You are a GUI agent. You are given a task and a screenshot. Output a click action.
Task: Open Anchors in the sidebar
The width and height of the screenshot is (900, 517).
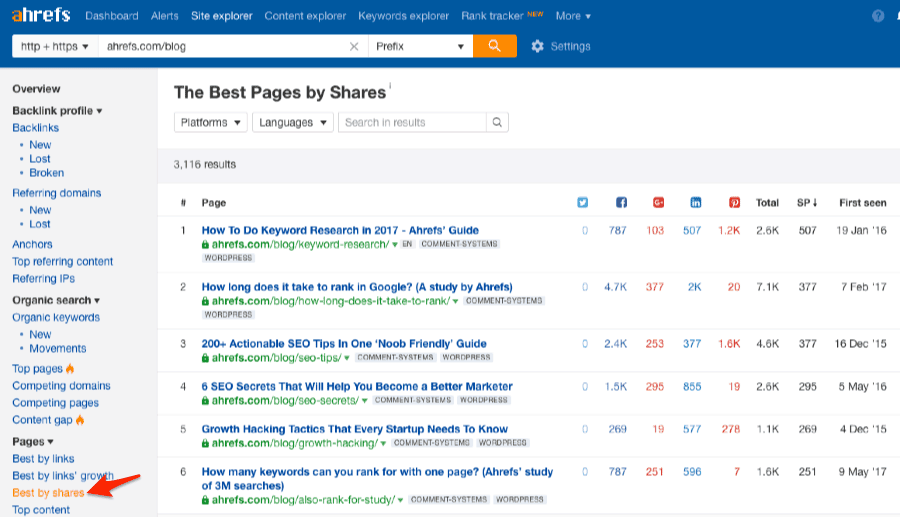pyautogui.click(x=32, y=244)
